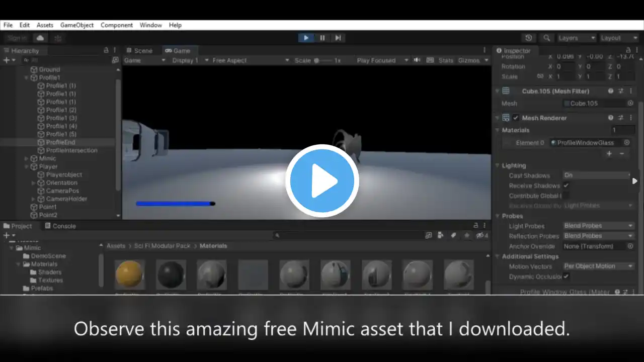This screenshot has width=644, height=362.
Task: Expand the Mimic object in Hierarchy
Action: coord(27,158)
